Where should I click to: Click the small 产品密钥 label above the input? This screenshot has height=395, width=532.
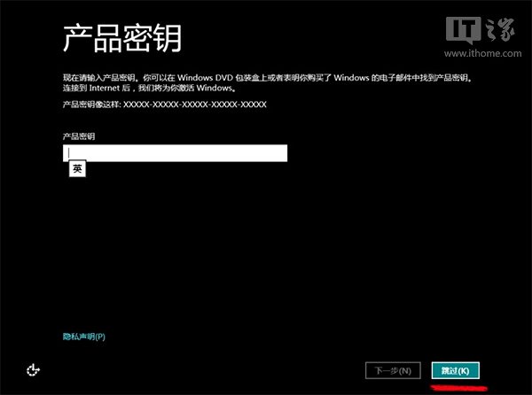(x=79, y=136)
